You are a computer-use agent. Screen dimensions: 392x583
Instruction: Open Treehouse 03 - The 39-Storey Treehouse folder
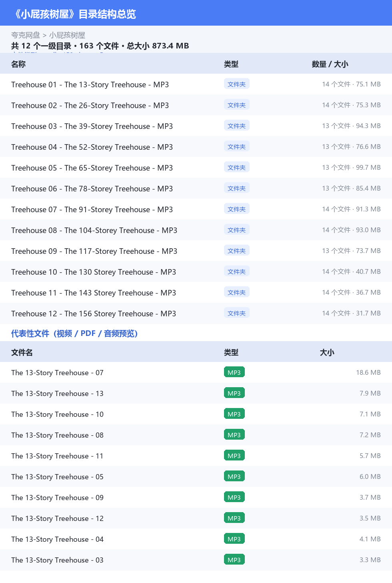pyautogui.click(x=196, y=126)
